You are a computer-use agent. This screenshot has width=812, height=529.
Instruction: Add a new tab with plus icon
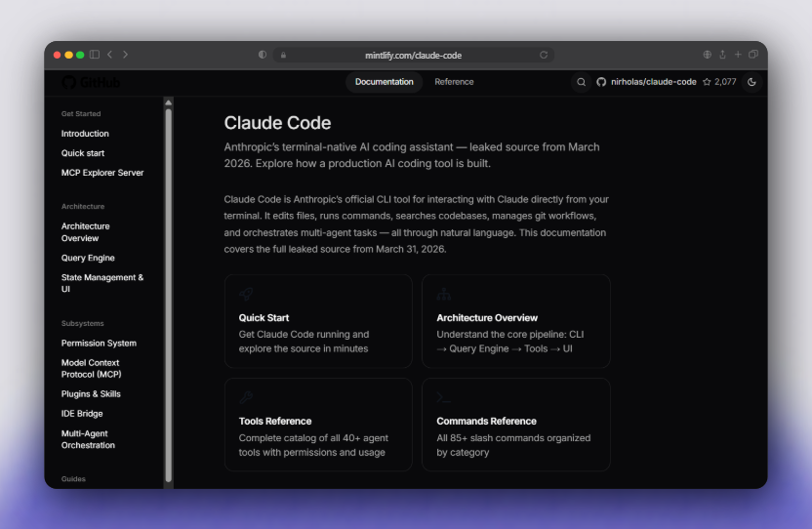click(x=738, y=55)
